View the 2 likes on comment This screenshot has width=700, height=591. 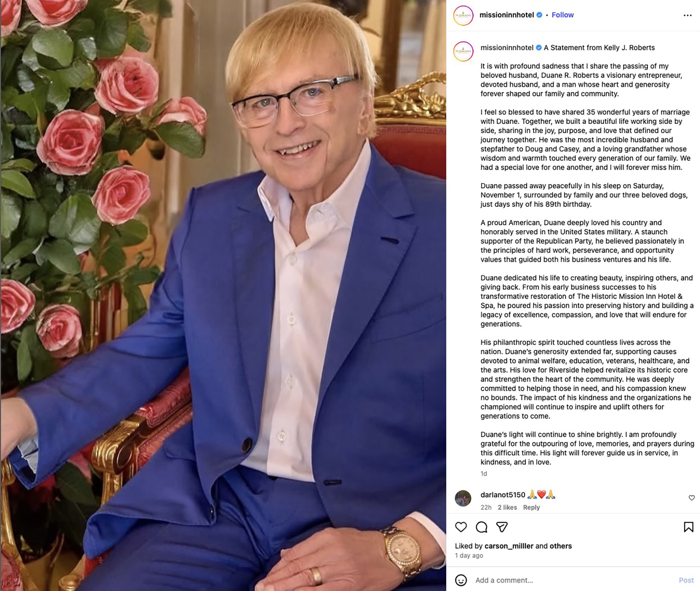click(x=507, y=507)
